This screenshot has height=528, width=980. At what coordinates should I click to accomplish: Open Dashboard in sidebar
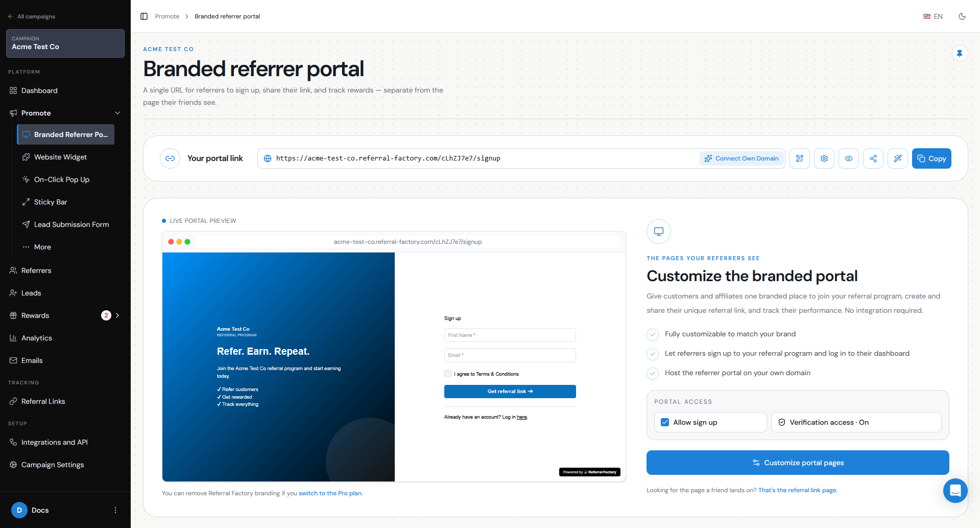(x=65, y=90)
